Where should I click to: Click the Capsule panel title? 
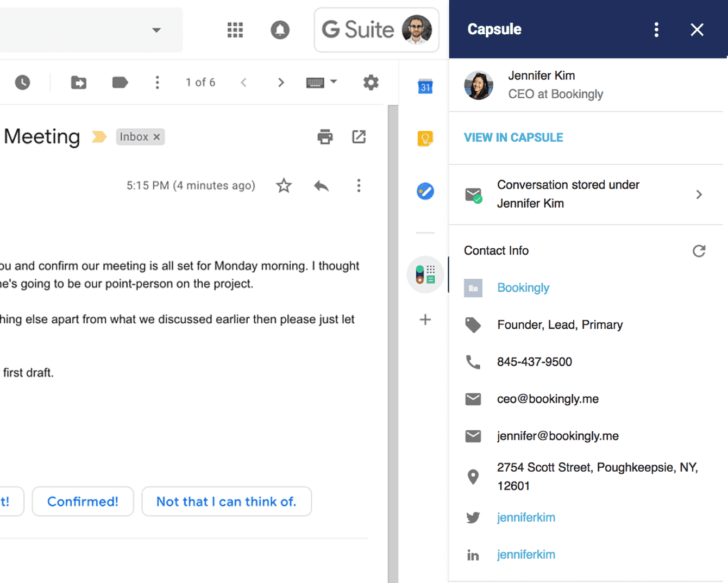coord(494,29)
